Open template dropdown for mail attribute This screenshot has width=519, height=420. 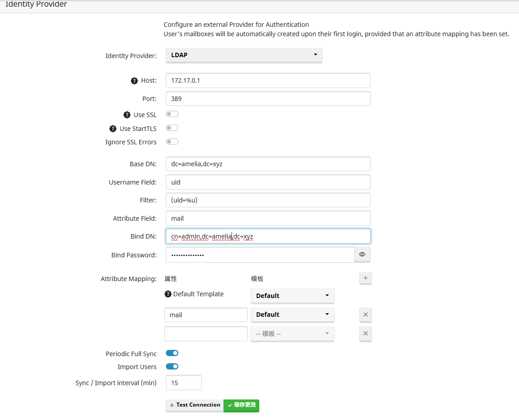tap(292, 315)
